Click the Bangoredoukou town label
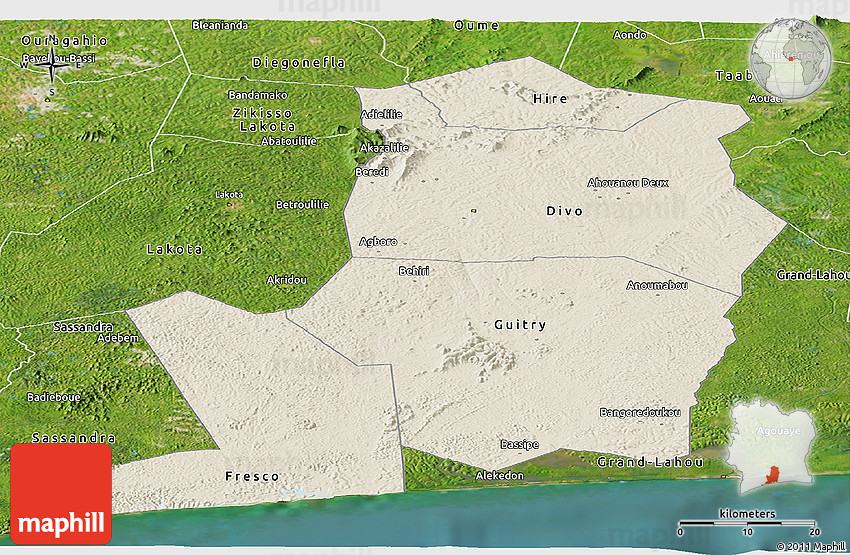This screenshot has width=850, height=555. (x=640, y=412)
